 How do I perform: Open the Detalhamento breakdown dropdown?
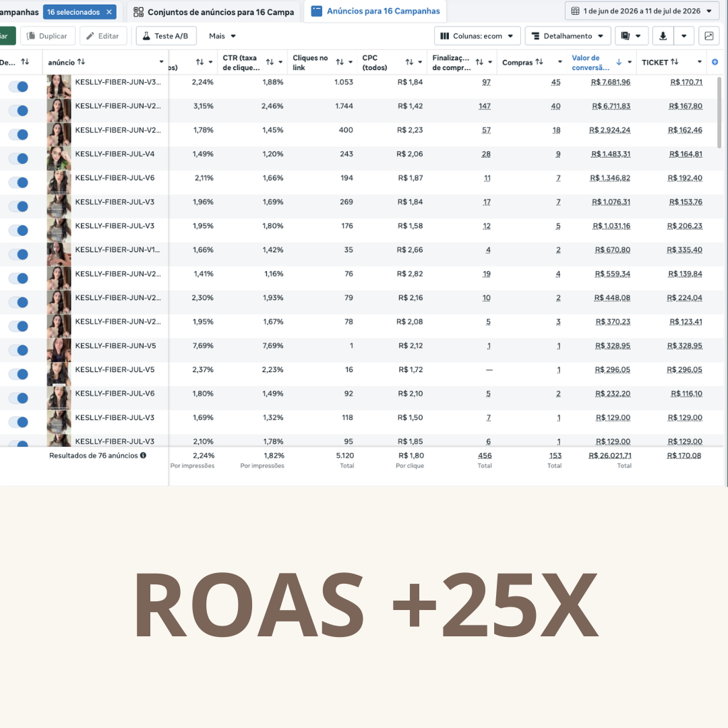coord(568,36)
